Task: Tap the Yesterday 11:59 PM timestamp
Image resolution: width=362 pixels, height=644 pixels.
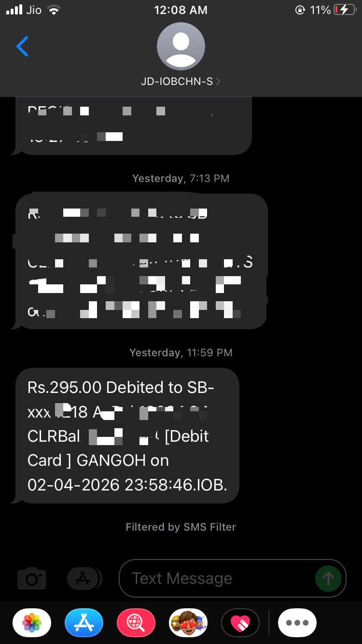Action: point(181,352)
